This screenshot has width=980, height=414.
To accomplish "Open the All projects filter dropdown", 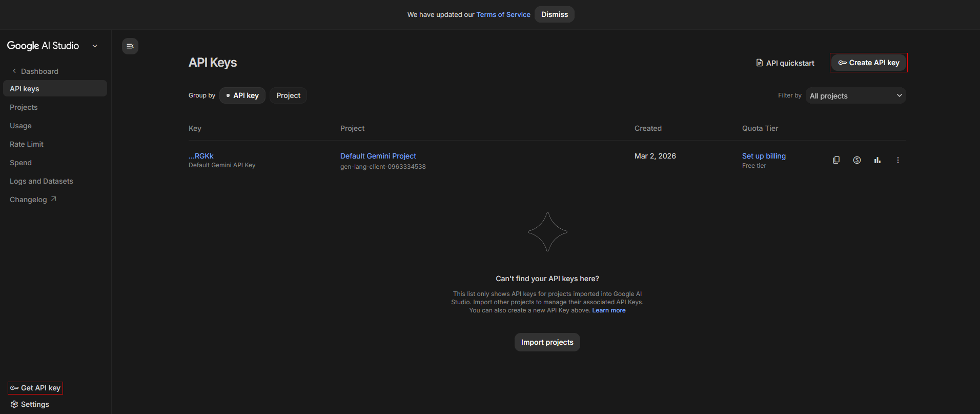I will pos(855,96).
